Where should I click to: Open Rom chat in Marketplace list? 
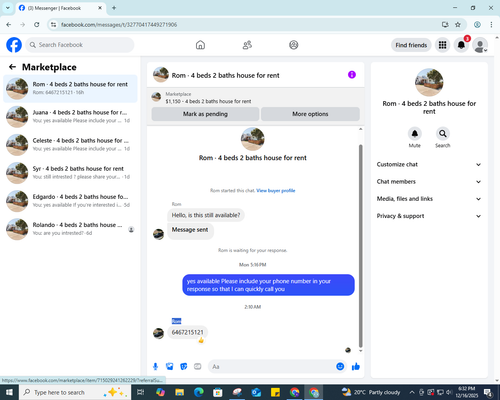[x=70, y=88]
